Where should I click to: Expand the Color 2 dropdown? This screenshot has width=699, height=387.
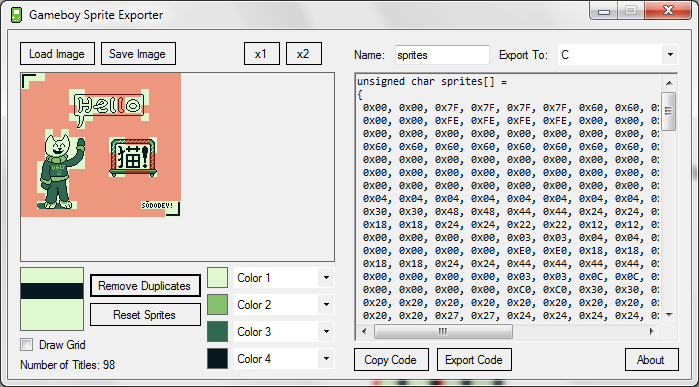click(326, 305)
